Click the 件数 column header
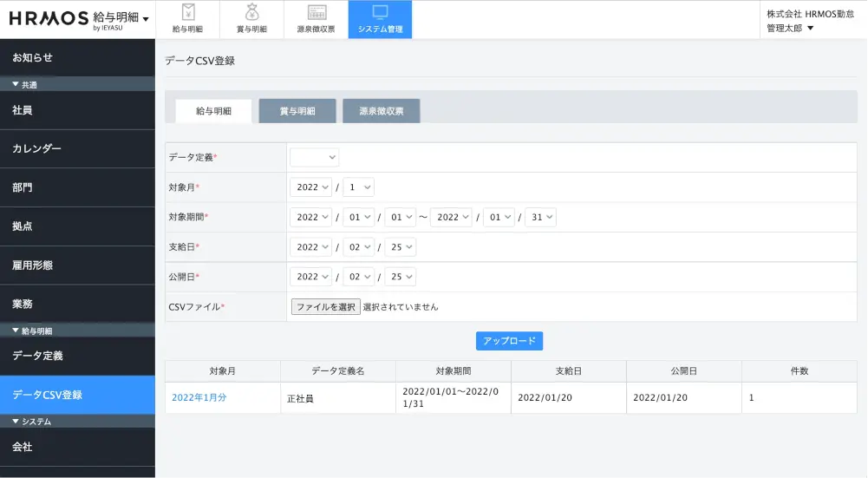The image size is (868, 478). (x=799, y=371)
